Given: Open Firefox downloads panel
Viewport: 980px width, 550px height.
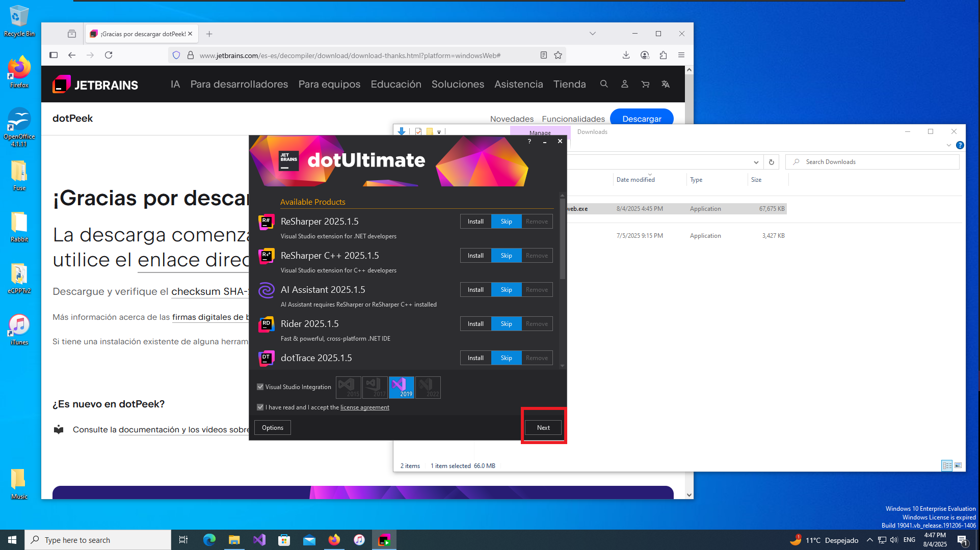Looking at the screenshot, I should point(626,55).
